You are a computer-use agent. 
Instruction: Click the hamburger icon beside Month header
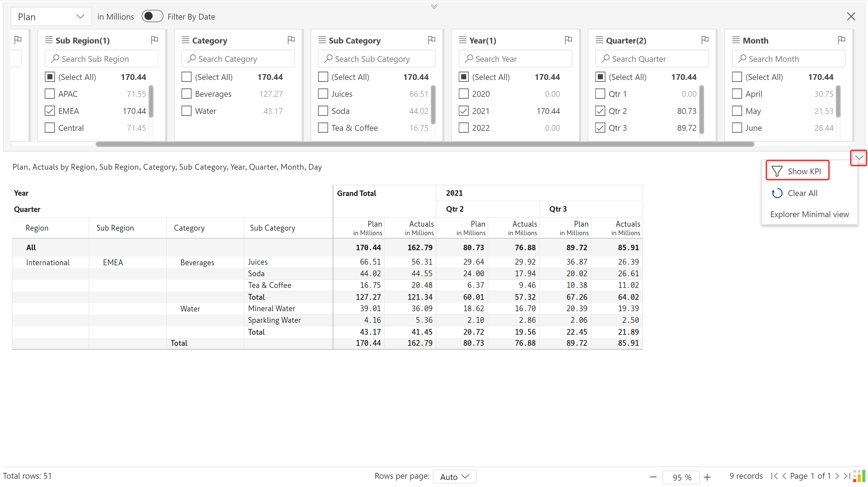[736, 40]
